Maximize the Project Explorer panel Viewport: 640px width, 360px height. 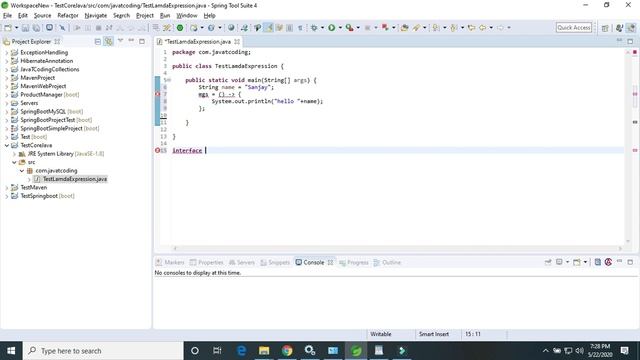(x=142, y=41)
